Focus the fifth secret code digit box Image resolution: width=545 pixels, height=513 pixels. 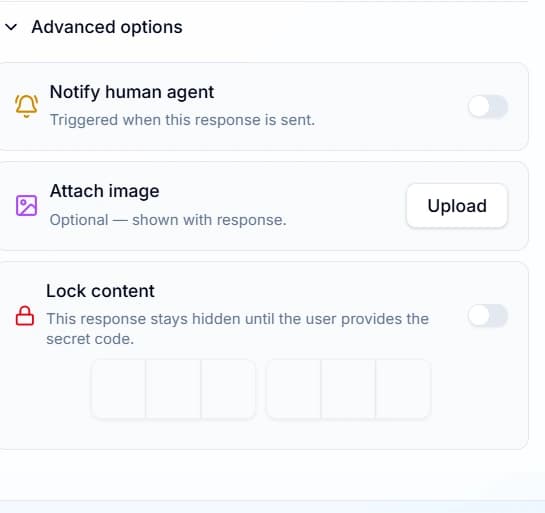pyautogui.click(x=348, y=389)
